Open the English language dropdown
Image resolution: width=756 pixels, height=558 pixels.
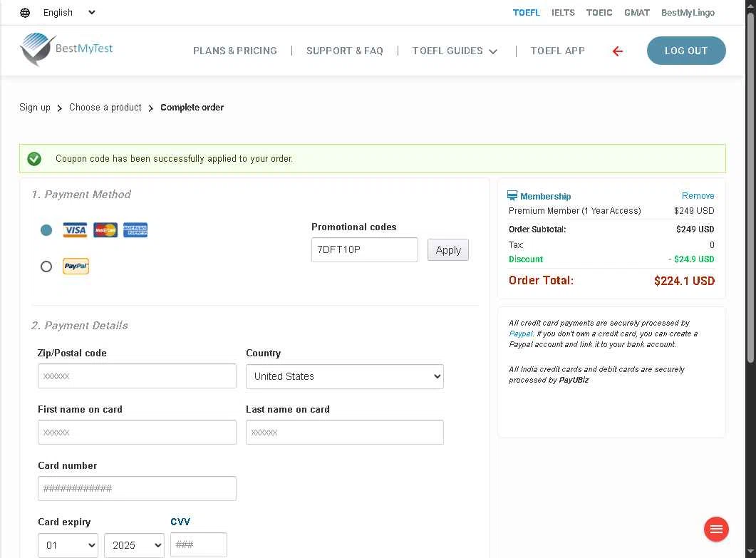point(69,13)
